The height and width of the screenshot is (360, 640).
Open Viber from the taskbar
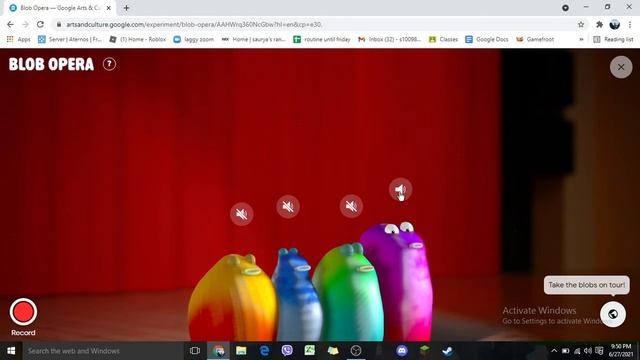point(287,351)
